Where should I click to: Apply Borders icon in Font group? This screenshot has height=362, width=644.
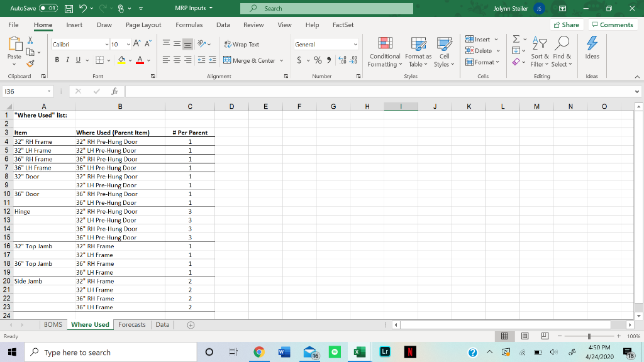(99, 60)
